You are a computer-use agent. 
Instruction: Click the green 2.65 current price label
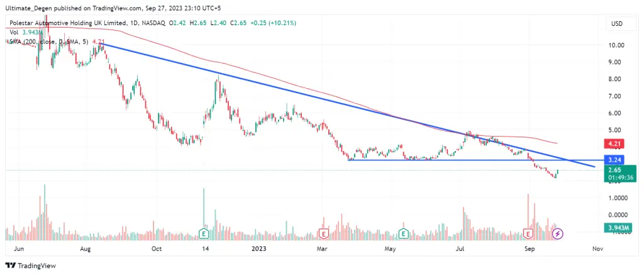(x=620, y=174)
